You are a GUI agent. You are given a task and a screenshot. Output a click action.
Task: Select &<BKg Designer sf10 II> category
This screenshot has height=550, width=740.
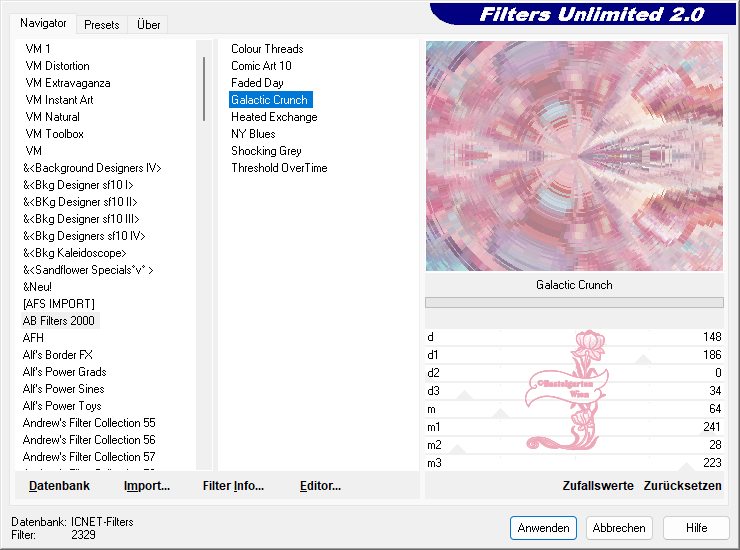[x=80, y=202]
